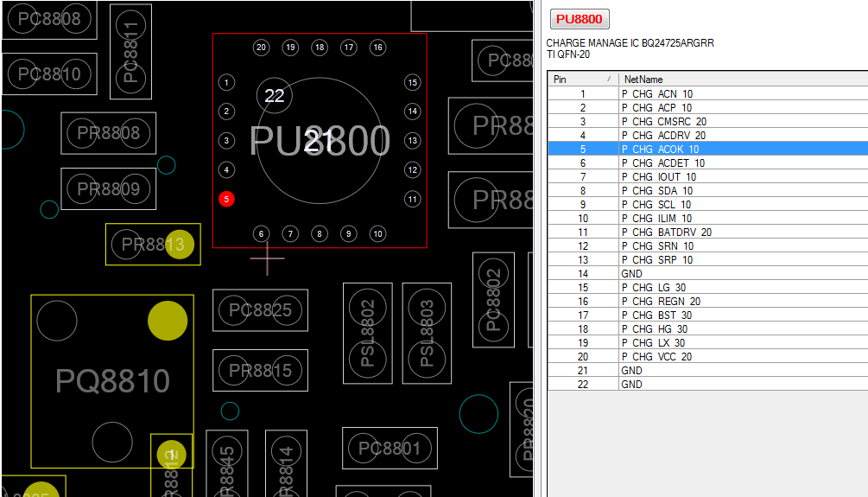
Task: Click pad 19 on PU8800 footprint
Action: pos(290,47)
